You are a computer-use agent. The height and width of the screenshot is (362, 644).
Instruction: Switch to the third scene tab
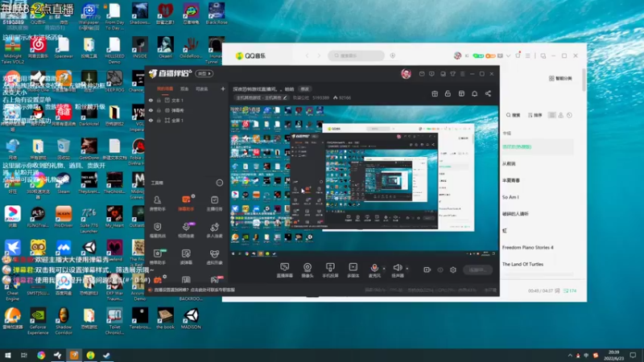coord(202,89)
